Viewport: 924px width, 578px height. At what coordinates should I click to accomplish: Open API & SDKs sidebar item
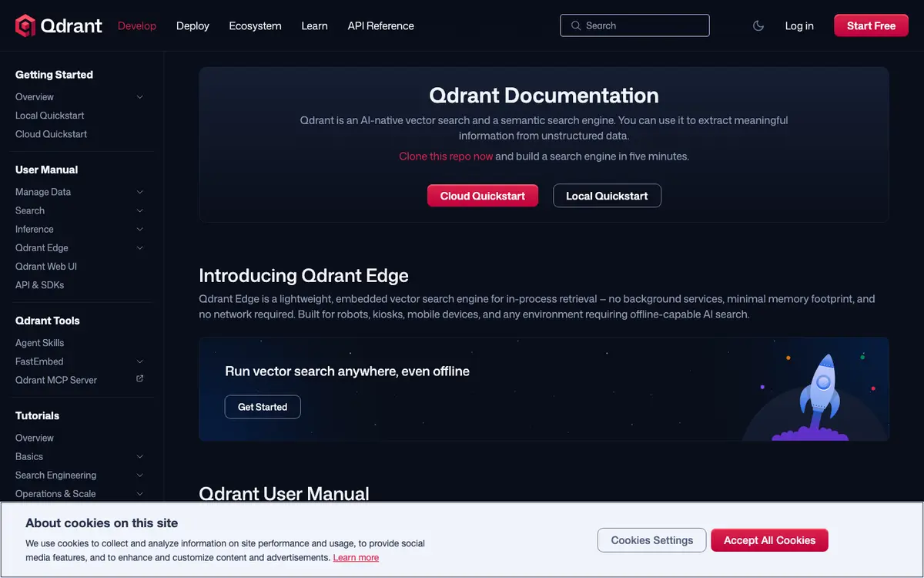(x=40, y=285)
